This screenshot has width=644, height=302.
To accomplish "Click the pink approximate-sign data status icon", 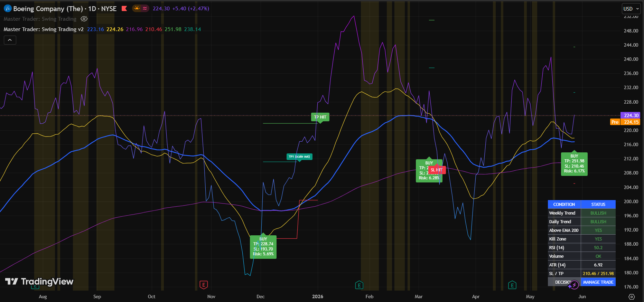I will tap(145, 8).
